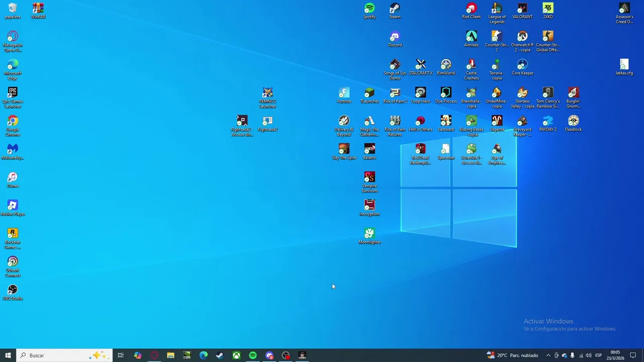Open Ubisoft Connect from the desktop
The image size is (644, 362).
pyautogui.click(x=13, y=266)
